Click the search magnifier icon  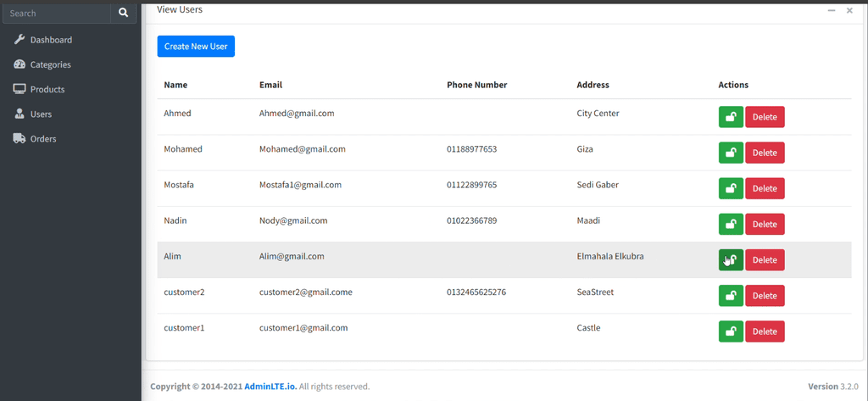click(x=124, y=14)
